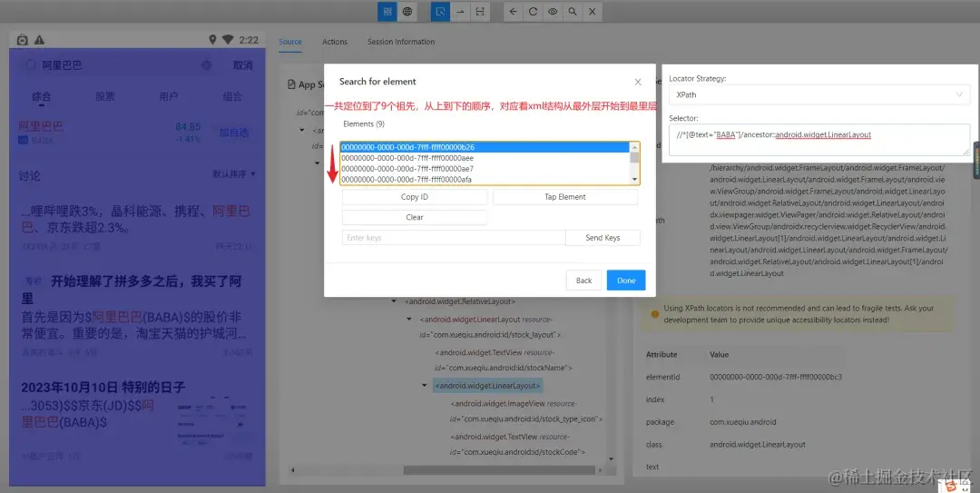Tap the 加自选 button
The height and width of the screenshot is (493, 980).
coord(234,132)
